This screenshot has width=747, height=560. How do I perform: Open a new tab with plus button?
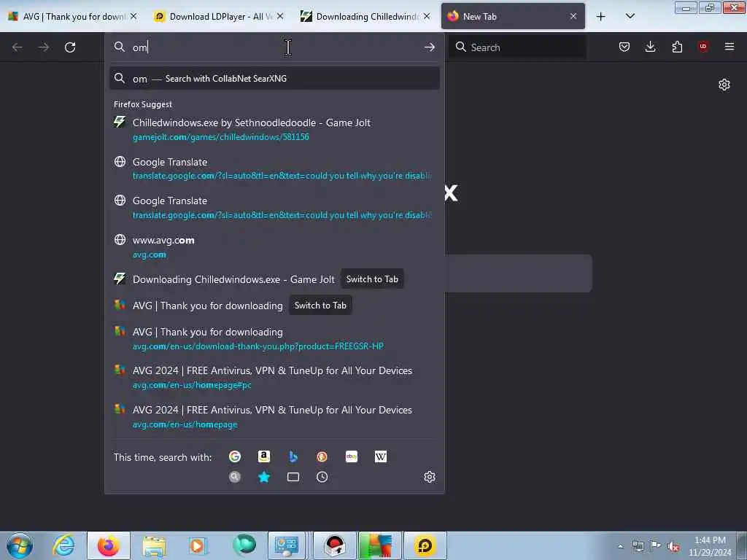(601, 17)
